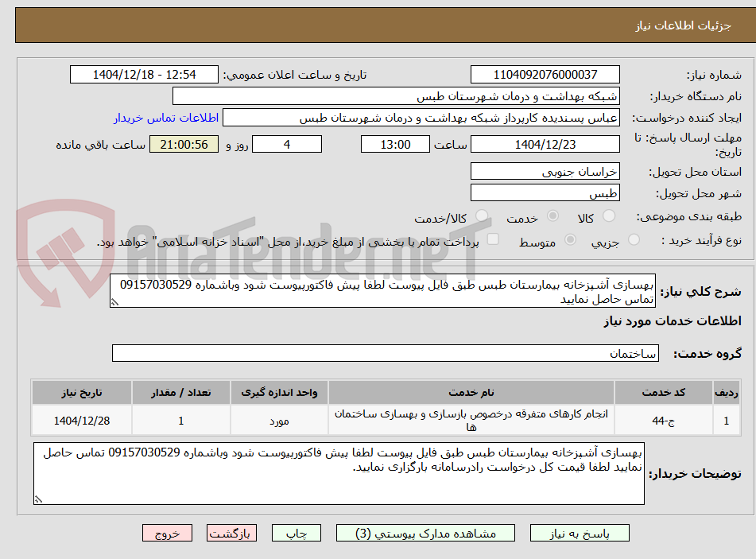Click the unit cell مورد
Image resolution: width=756 pixels, height=559 pixels.
(x=279, y=421)
